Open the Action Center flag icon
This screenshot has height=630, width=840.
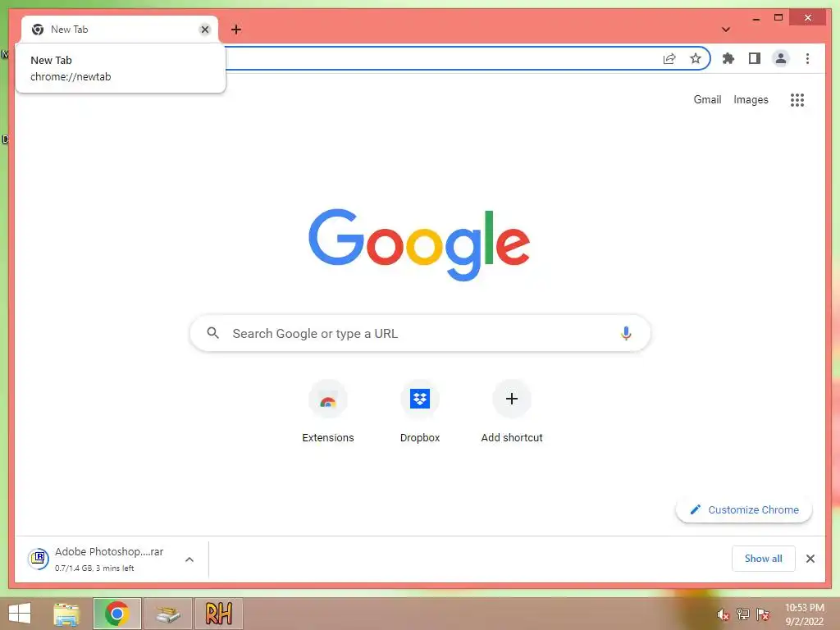(763, 614)
